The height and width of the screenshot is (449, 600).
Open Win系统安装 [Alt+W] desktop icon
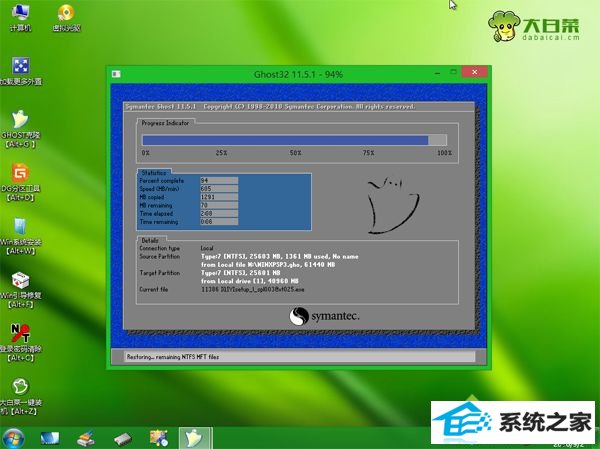coord(20,236)
